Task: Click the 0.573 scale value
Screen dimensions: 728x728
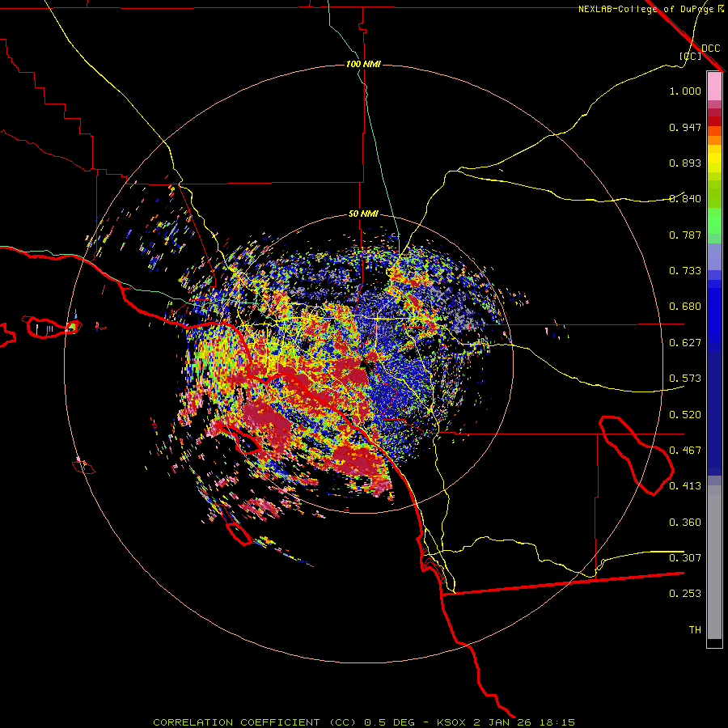Action: coord(685,379)
